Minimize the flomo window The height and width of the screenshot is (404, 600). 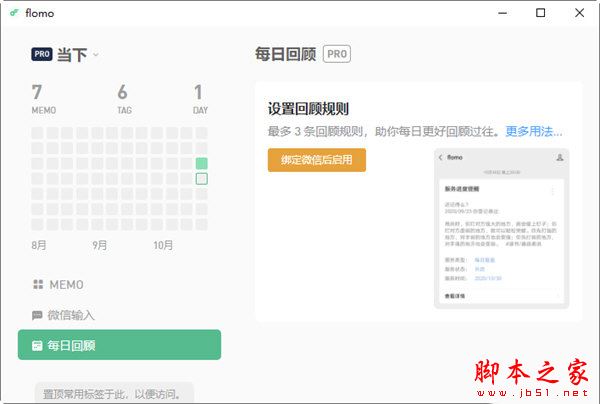(x=502, y=13)
